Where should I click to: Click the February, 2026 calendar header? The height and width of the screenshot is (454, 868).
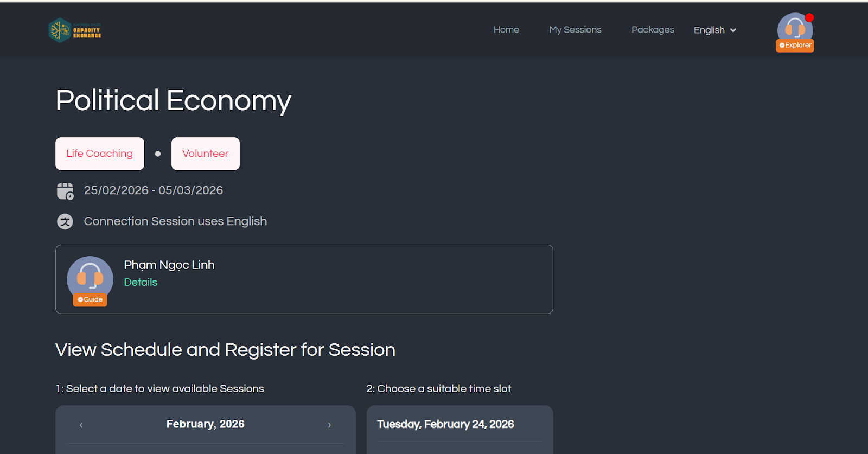coord(205,424)
